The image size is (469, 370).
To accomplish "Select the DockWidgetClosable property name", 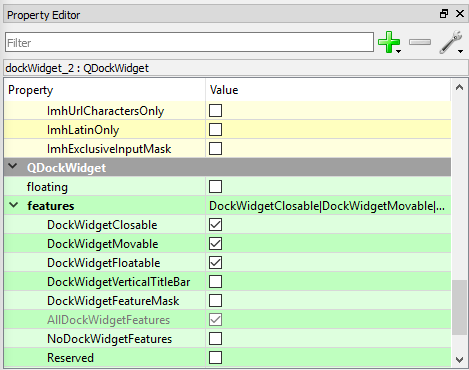I will 102,225.
